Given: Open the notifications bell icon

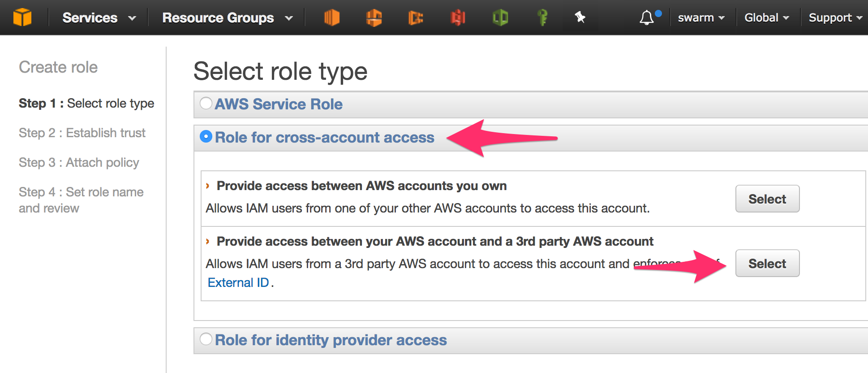Looking at the screenshot, I should pyautogui.click(x=647, y=18).
